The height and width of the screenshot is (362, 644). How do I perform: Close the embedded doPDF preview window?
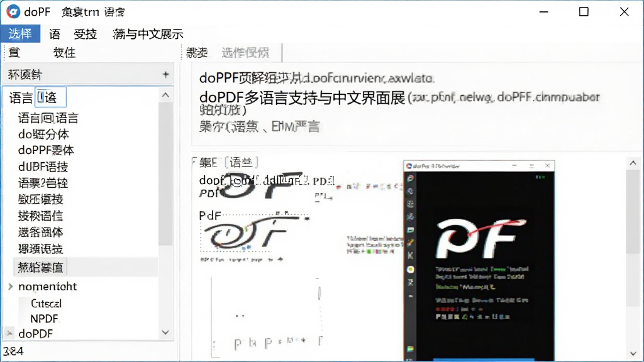tap(548, 166)
